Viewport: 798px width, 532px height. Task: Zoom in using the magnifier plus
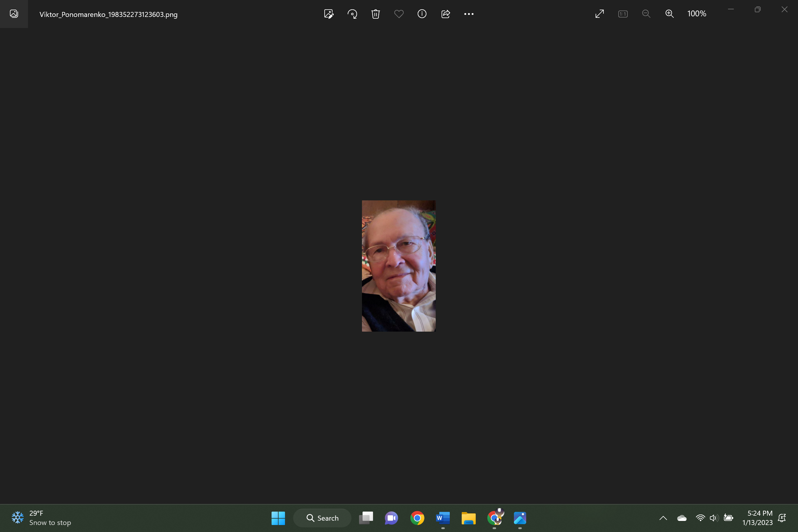[669, 14]
